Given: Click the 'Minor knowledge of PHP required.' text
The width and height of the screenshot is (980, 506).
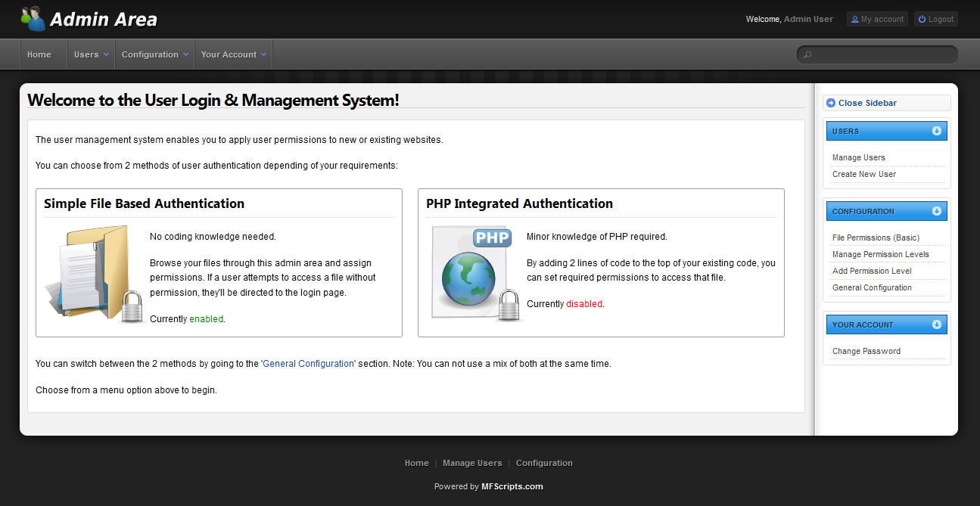Looking at the screenshot, I should tap(596, 237).
